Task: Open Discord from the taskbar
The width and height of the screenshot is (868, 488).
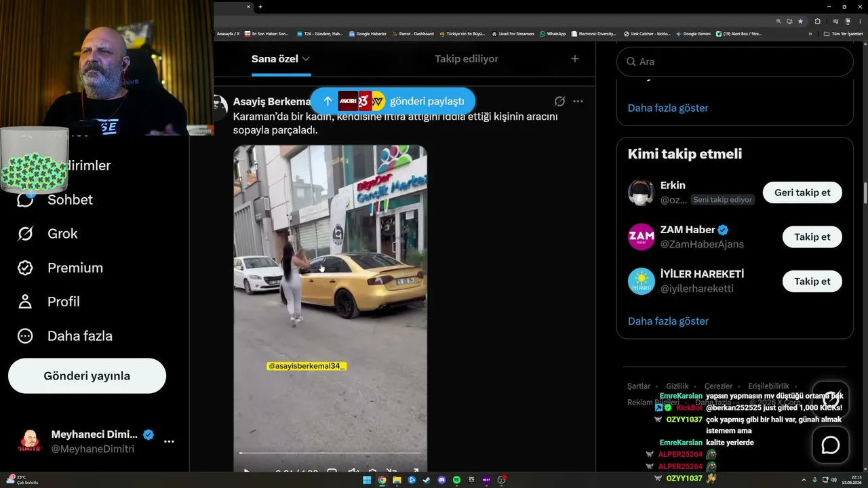Action: [x=441, y=480]
